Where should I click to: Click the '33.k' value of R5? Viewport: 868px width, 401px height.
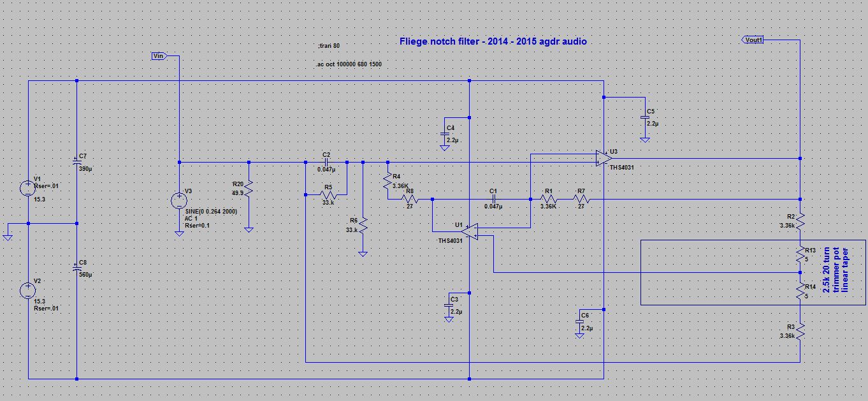pyautogui.click(x=329, y=203)
